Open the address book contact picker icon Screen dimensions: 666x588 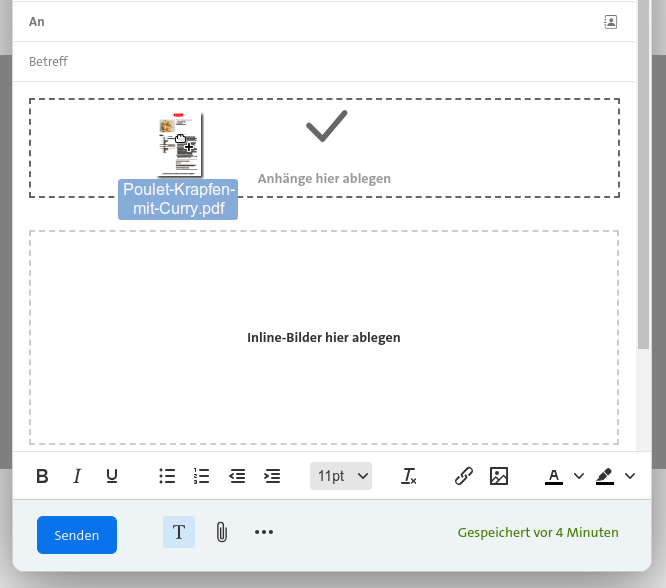611,21
